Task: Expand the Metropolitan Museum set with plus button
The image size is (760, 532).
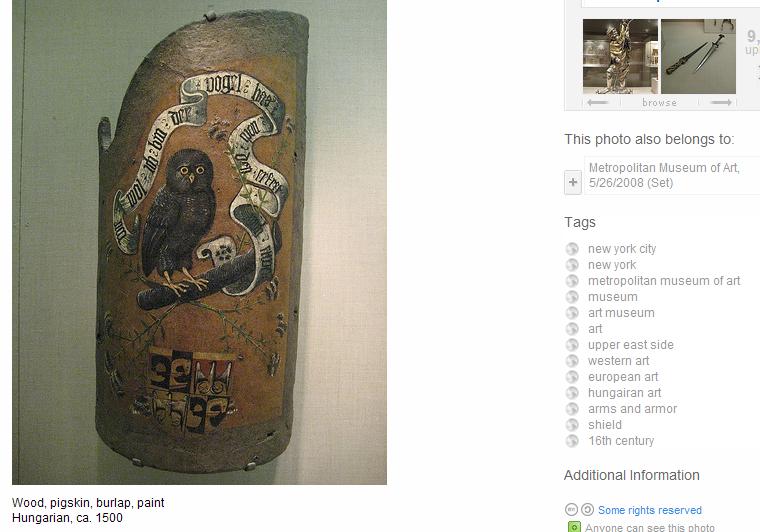Action: 573,183
